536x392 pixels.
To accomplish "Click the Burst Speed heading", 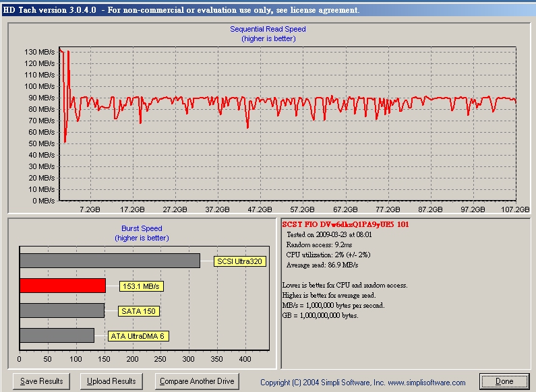I will (x=142, y=228).
